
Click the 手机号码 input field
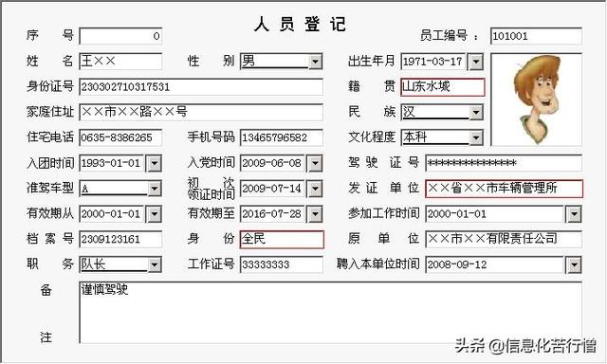pos(281,137)
